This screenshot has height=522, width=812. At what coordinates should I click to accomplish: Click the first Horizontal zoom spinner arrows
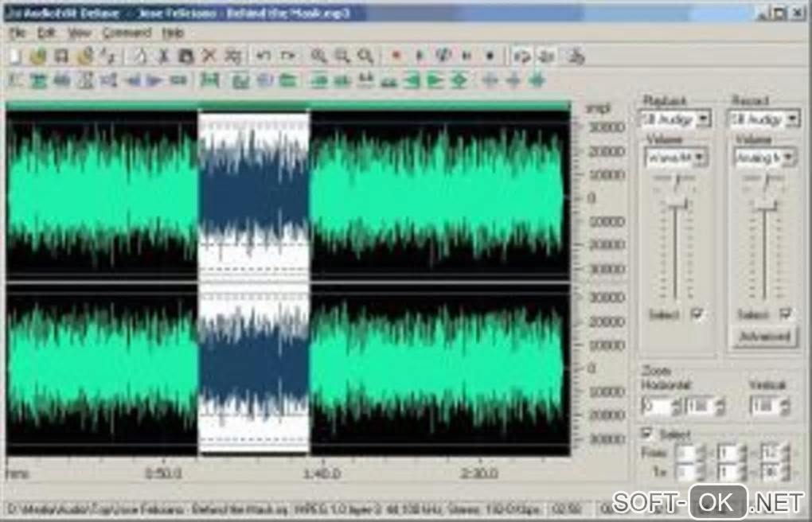pyautogui.click(x=677, y=406)
